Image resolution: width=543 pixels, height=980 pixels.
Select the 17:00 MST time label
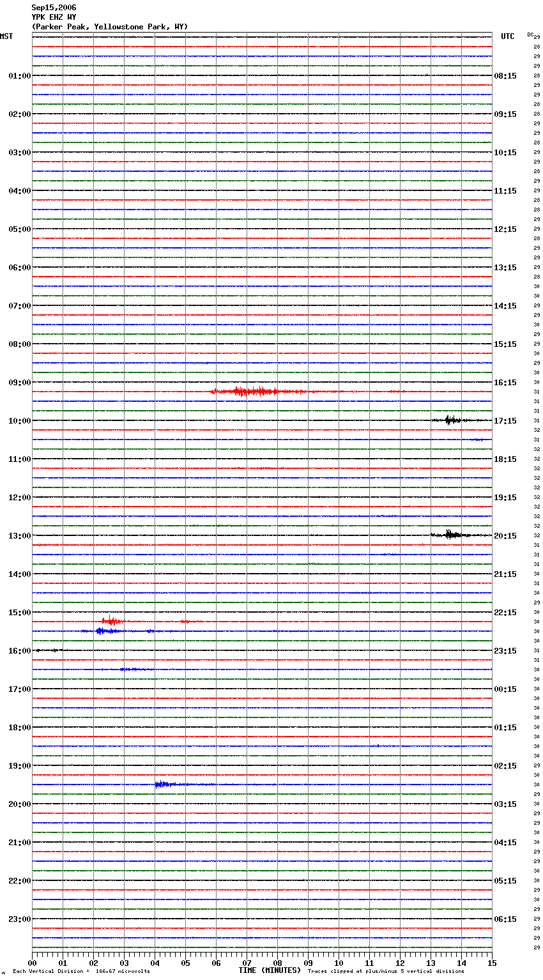point(20,689)
